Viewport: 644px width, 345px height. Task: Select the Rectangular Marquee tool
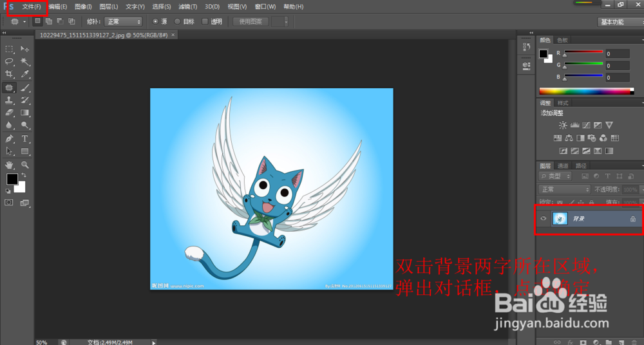[9, 50]
